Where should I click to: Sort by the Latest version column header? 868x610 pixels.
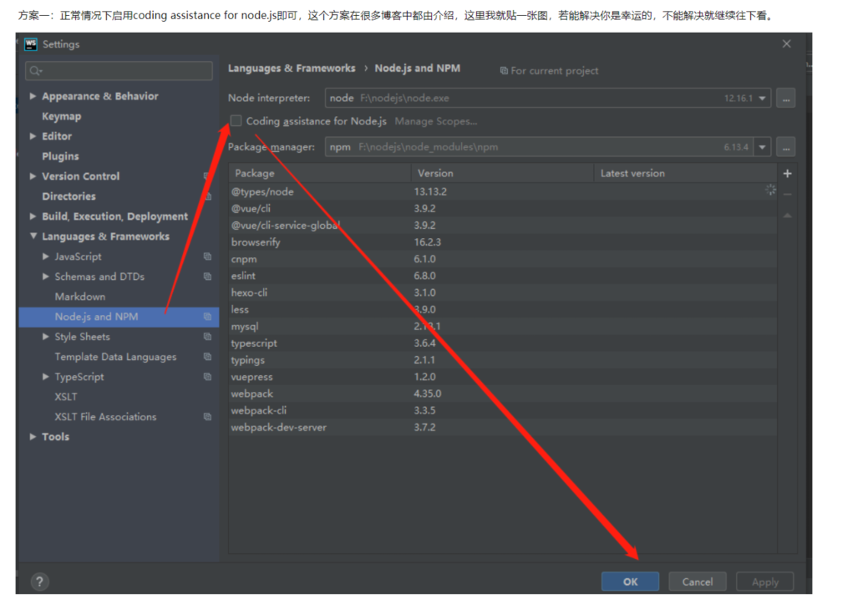coord(685,173)
